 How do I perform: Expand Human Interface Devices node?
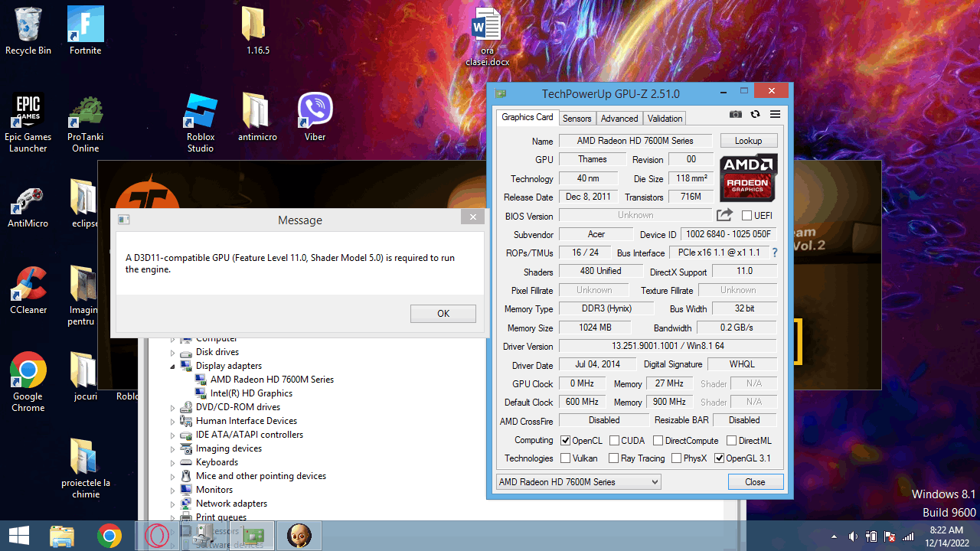173,422
